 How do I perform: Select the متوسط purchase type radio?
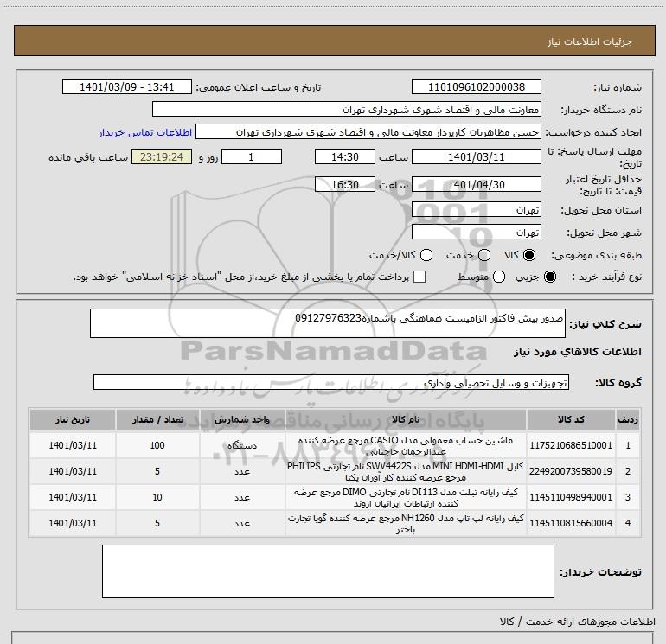(x=499, y=277)
